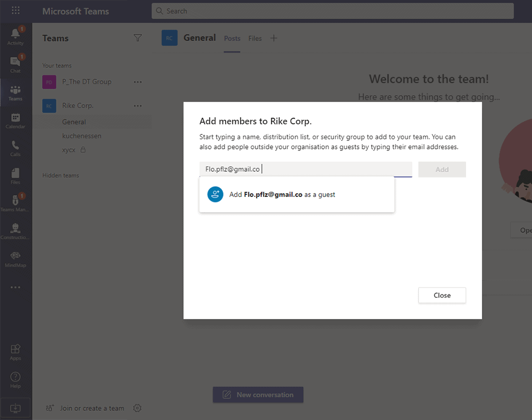Screen dimensions: 532x420
Task: Switch to the Files tab
Action: coord(255,39)
